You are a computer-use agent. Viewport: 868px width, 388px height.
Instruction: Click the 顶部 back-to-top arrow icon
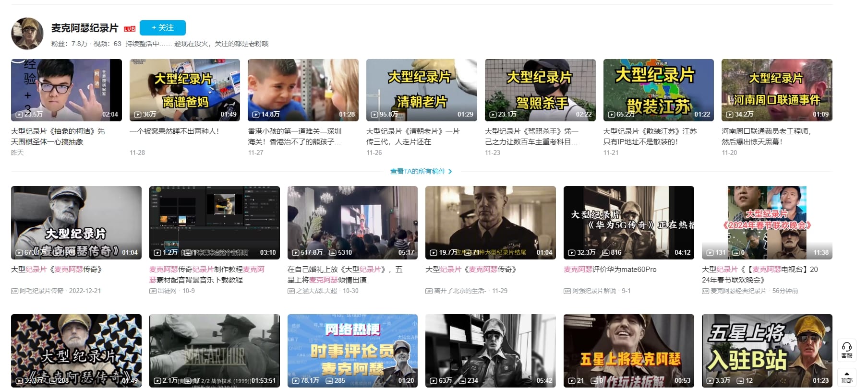point(847,374)
